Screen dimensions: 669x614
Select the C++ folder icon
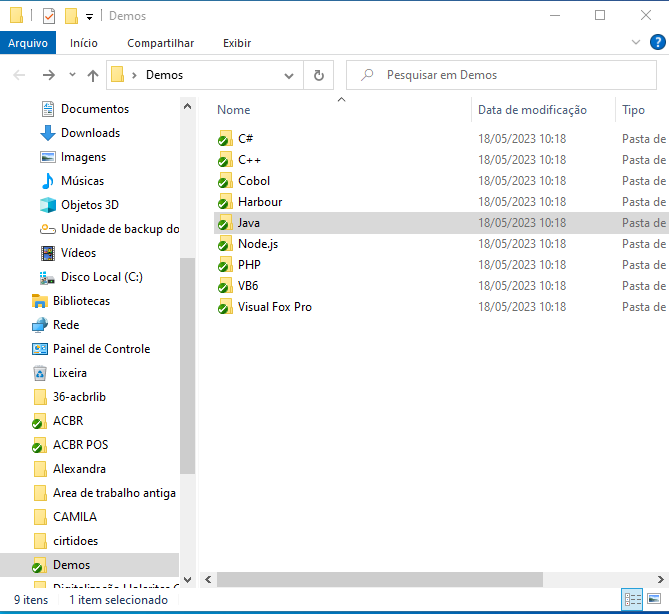[224, 160]
